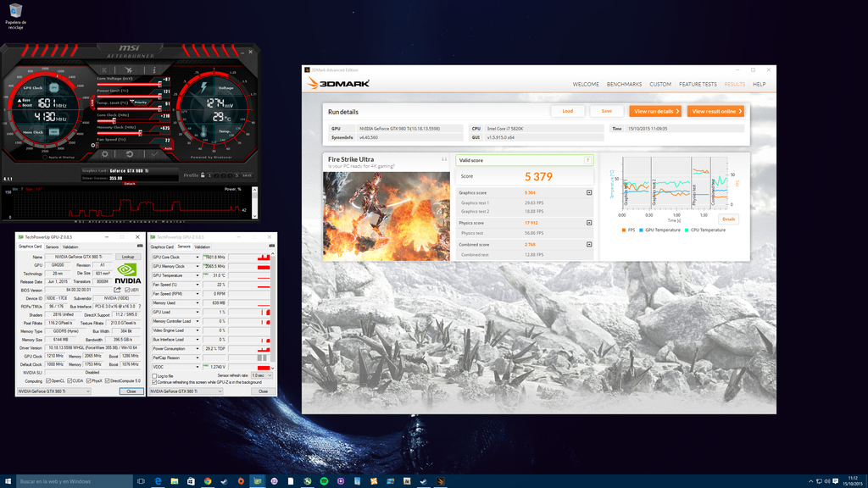This screenshot has height=488, width=868.
Task: Click the Bus Interface question mark icon
Action: [140, 307]
